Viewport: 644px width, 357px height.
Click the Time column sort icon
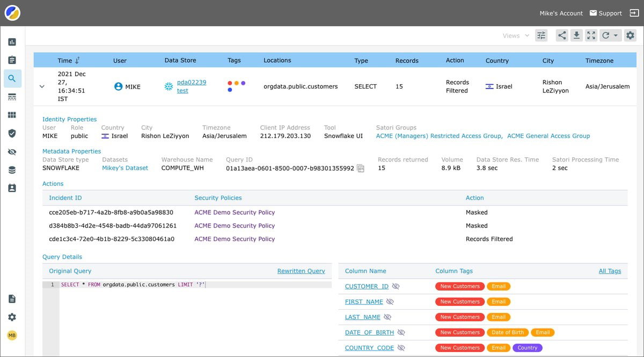(x=77, y=61)
